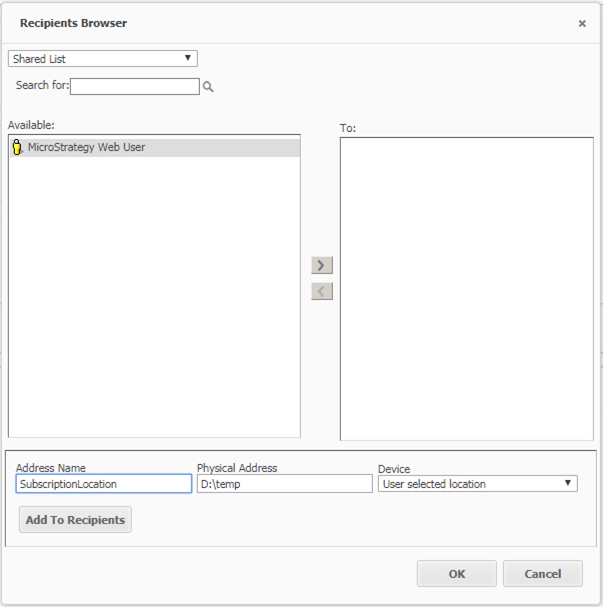The height and width of the screenshot is (607, 603).
Task: Click the Address Name label
Action: [x=51, y=468]
